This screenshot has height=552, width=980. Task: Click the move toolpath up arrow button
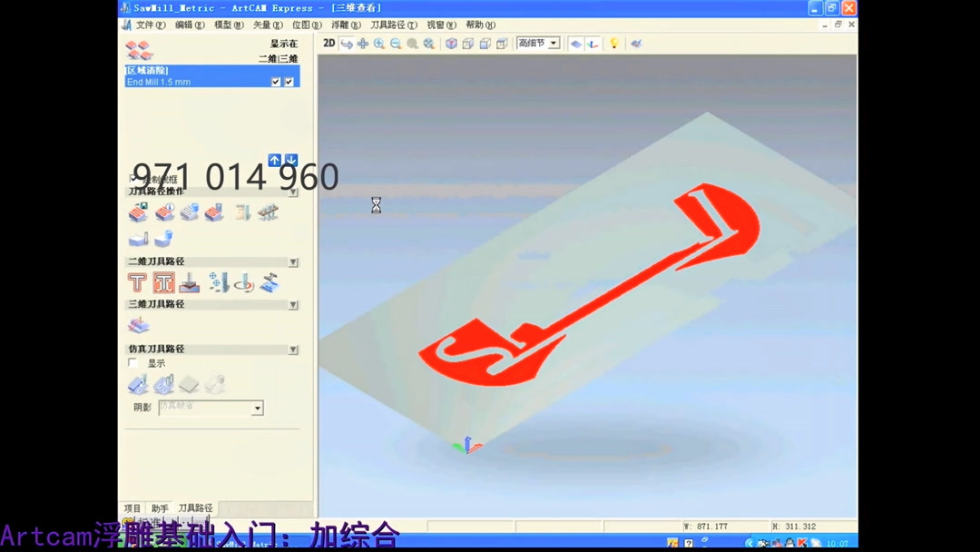click(275, 160)
